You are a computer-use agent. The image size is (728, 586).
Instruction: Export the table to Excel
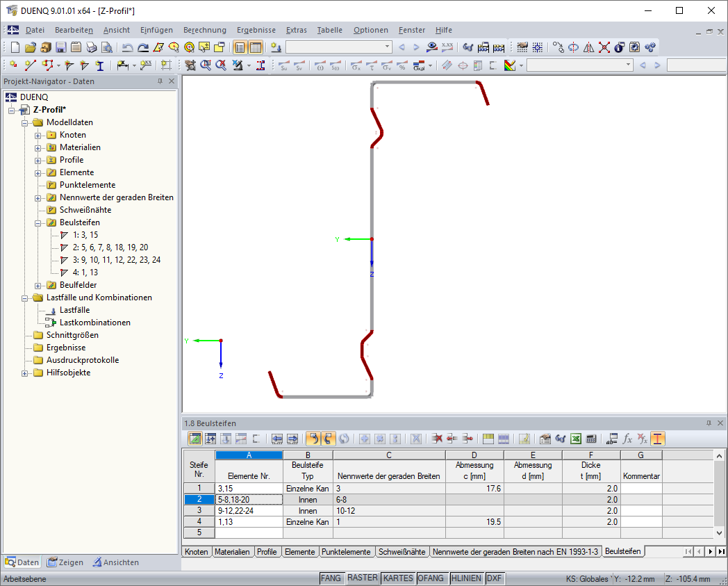tap(574, 439)
